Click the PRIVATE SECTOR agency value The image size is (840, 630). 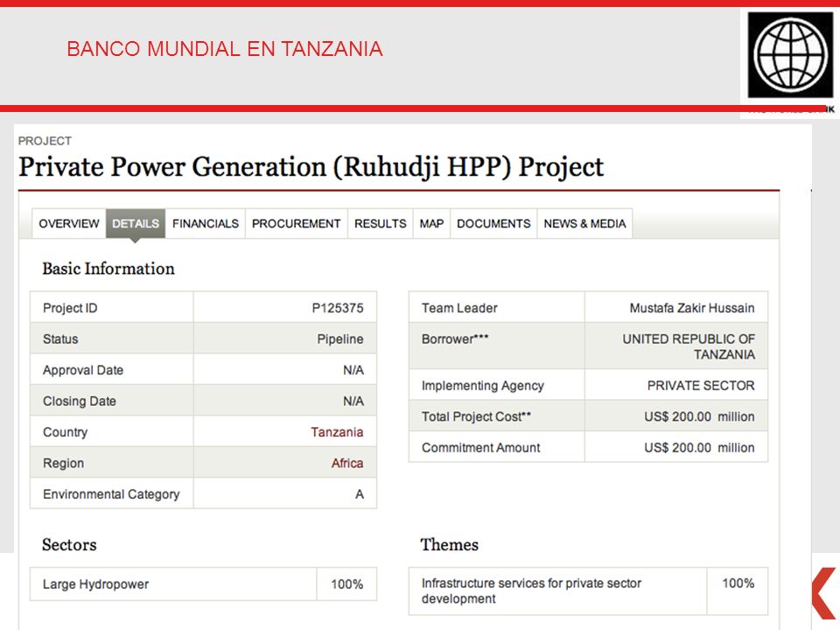click(701, 386)
